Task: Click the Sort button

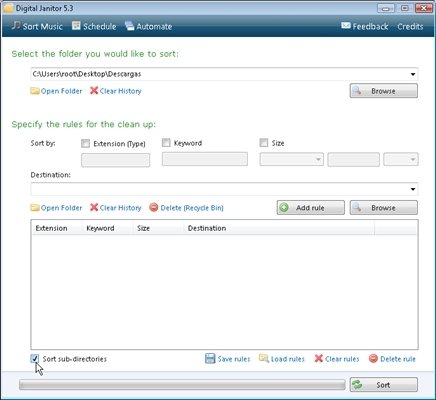Action: pos(384,385)
